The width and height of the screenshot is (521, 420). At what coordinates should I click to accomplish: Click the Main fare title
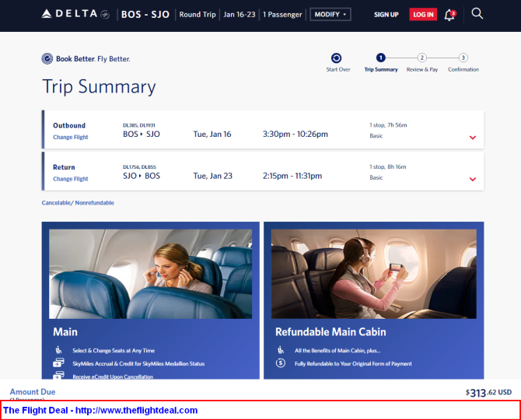65,331
